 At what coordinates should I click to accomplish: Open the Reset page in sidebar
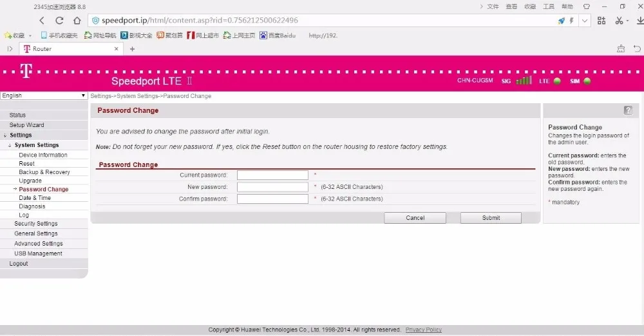tap(26, 164)
